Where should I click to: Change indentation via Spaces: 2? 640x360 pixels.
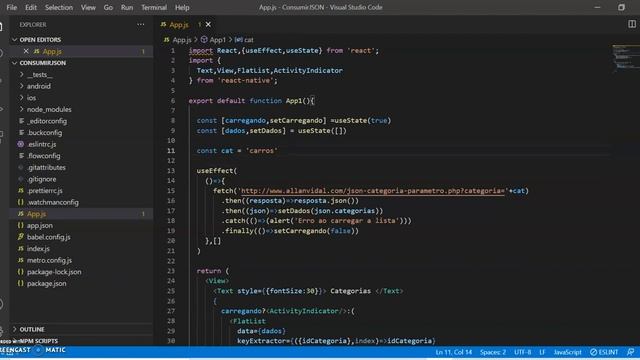(493, 352)
